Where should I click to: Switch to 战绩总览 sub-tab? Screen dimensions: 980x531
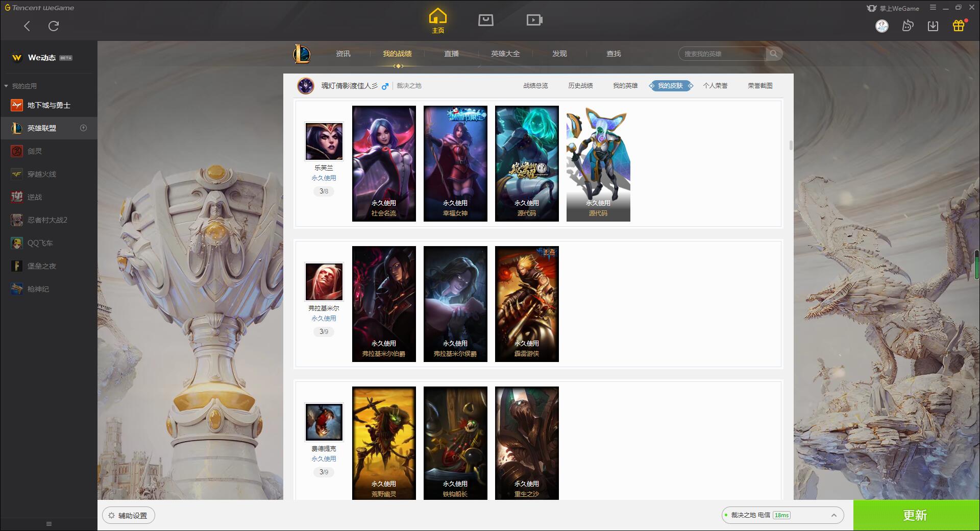click(x=535, y=86)
